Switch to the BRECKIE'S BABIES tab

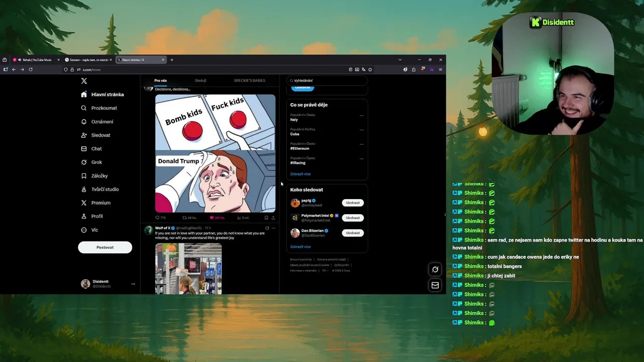coord(250,80)
